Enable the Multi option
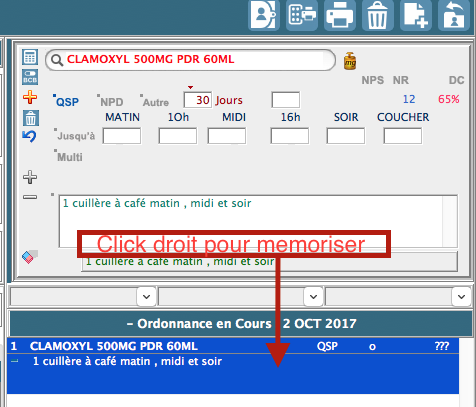The width and height of the screenshot is (476, 407). point(68,157)
